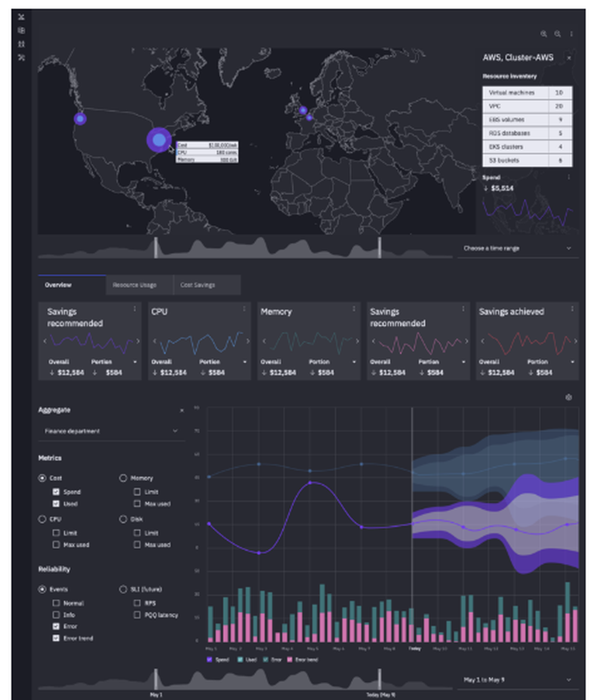The height and width of the screenshot is (700, 597).
Task: Click the Virtual machines inventory row
Action: coord(527,93)
